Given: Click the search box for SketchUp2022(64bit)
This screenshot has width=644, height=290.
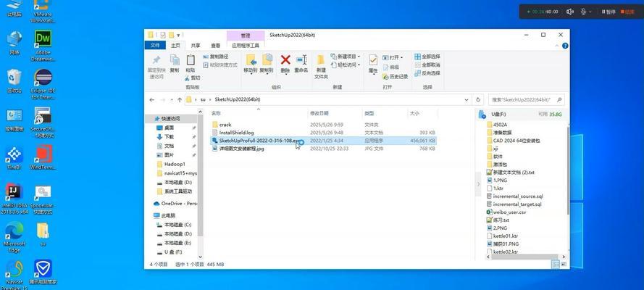Looking at the screenshot, I should [526, 99].
